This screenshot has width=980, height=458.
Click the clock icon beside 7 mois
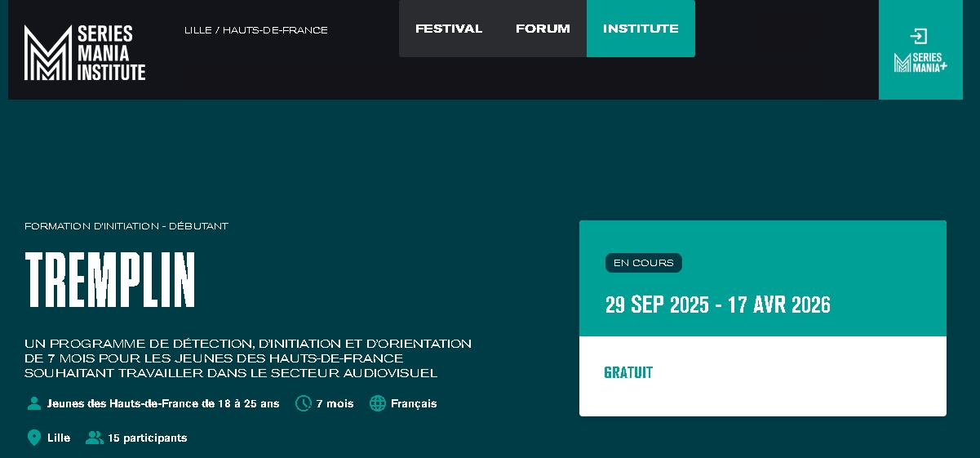point(304,403)
